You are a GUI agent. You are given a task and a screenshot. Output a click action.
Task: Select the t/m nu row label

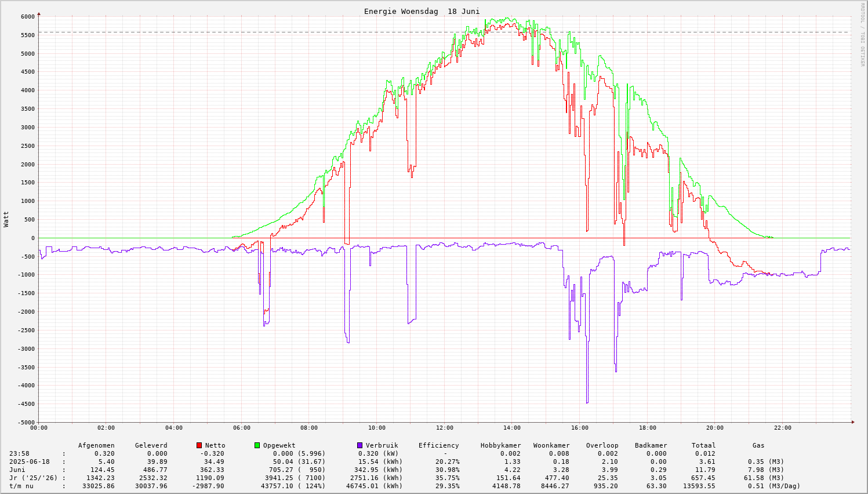(23, 486)
